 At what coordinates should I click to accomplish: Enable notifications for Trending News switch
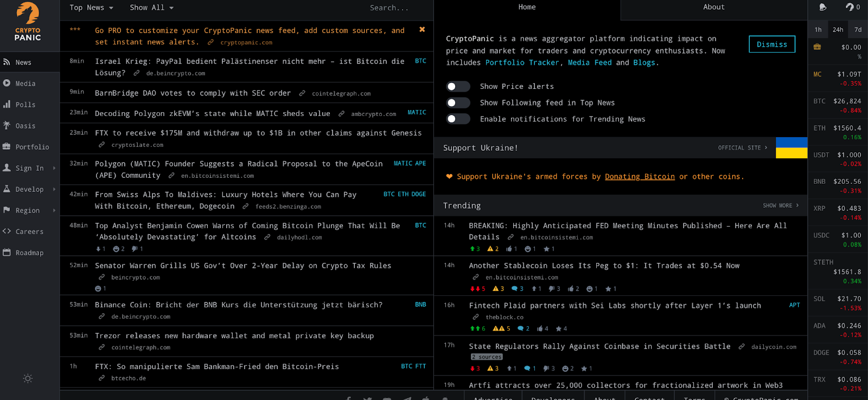click(458, 119)
